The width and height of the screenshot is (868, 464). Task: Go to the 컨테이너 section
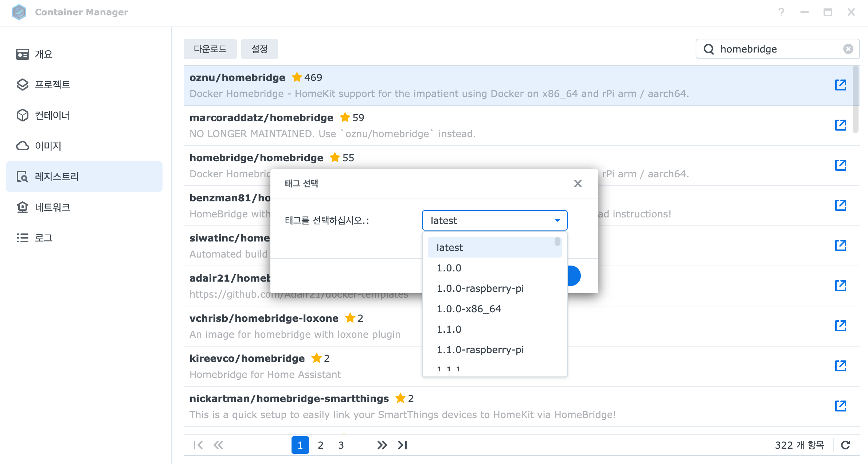coord(84,115)
